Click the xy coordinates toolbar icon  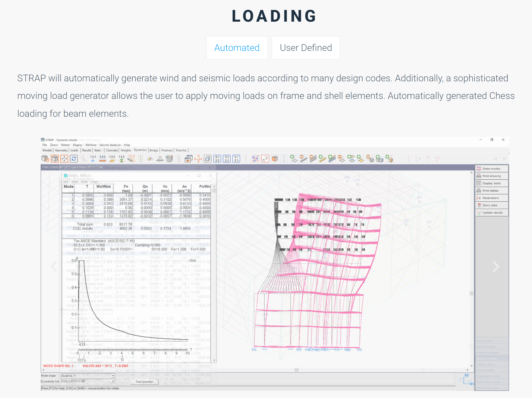tap(265, 159)
